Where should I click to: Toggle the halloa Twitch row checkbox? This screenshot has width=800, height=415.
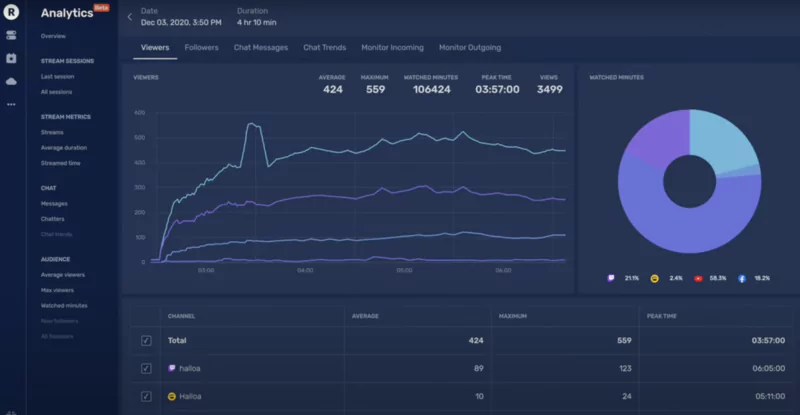(x=146, y=368)
